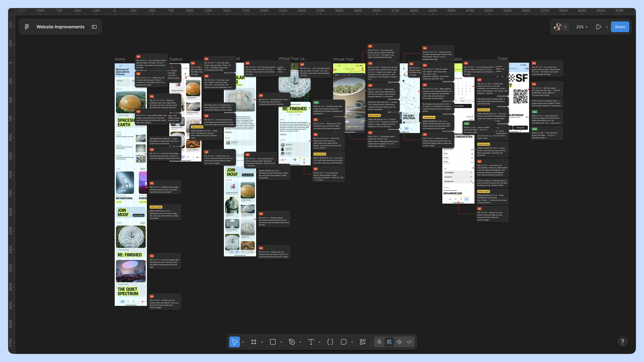
Task: Click the Present play icon
Action: click(x=599, y=27)
